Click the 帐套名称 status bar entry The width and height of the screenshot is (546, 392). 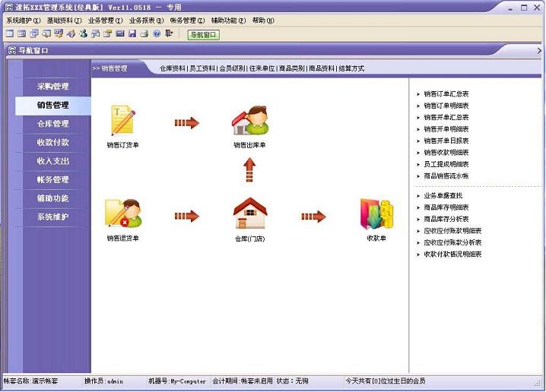(31, 381)
